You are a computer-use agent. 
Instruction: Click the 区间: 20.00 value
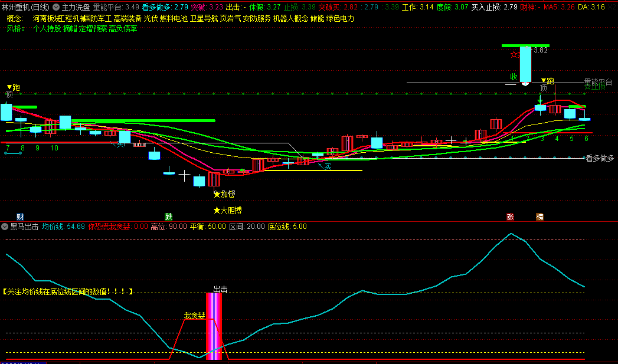pyautogui.click(x=247, y=227)
